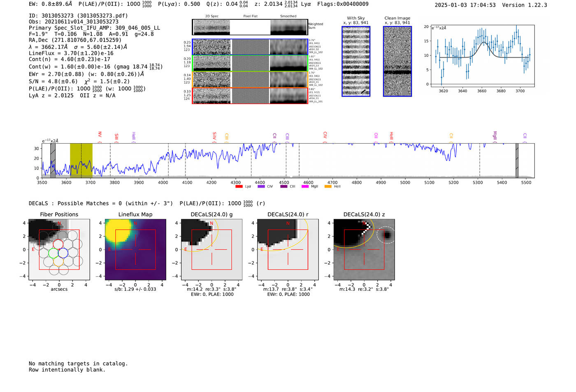576x392 pixels.
Task: Click the 'EW: 0.8±89.6Å' header text
Action: (50, 4)
